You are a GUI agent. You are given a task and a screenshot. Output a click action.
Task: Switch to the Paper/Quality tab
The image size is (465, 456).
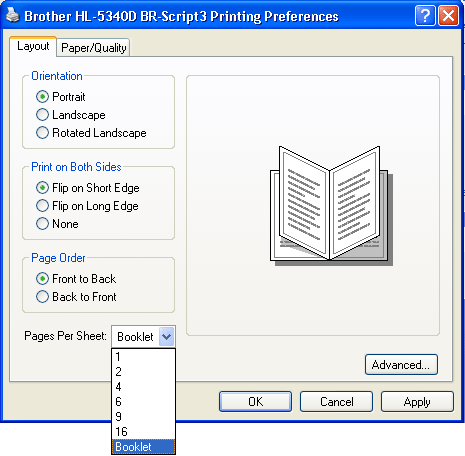click(x=93, y=48)
